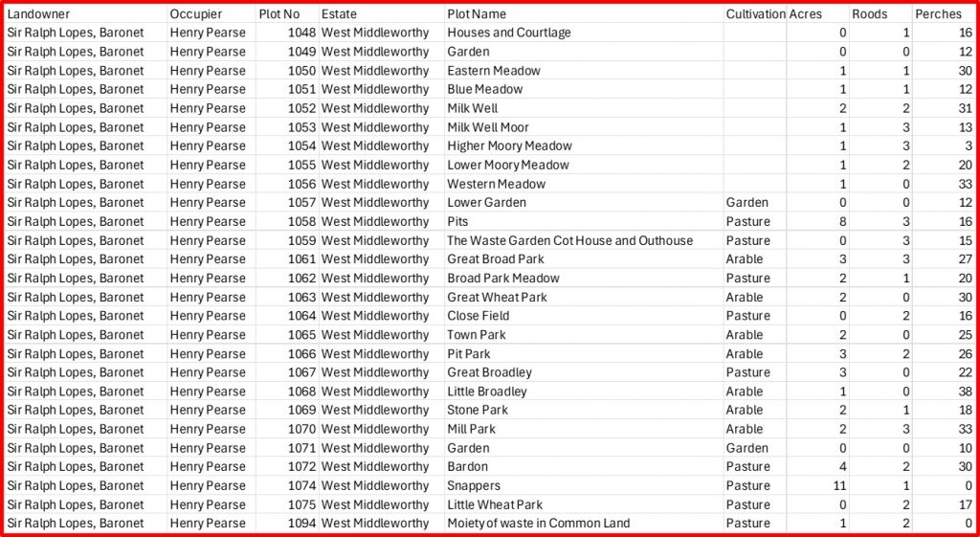Click the Pit Park cell
This screenshot has width=980, height=537.
(x=585, y=354)
